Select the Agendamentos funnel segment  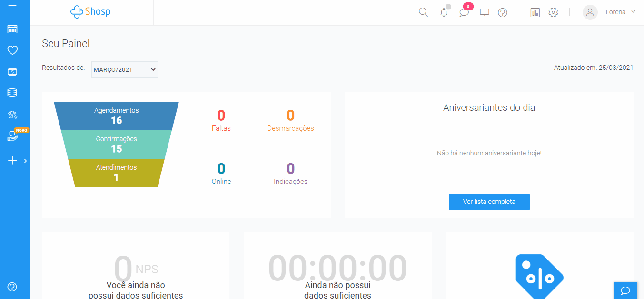[116, 116]
